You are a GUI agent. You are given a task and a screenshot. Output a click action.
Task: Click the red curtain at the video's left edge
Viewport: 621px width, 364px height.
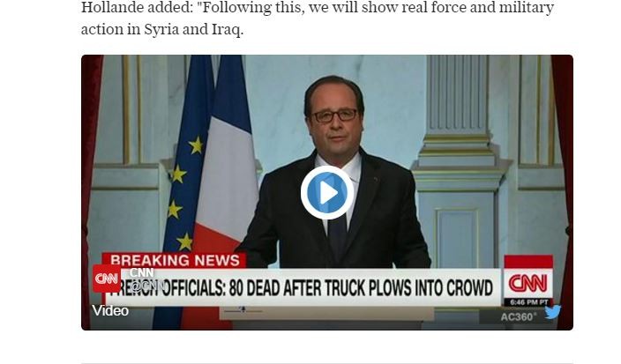(91, 189)
